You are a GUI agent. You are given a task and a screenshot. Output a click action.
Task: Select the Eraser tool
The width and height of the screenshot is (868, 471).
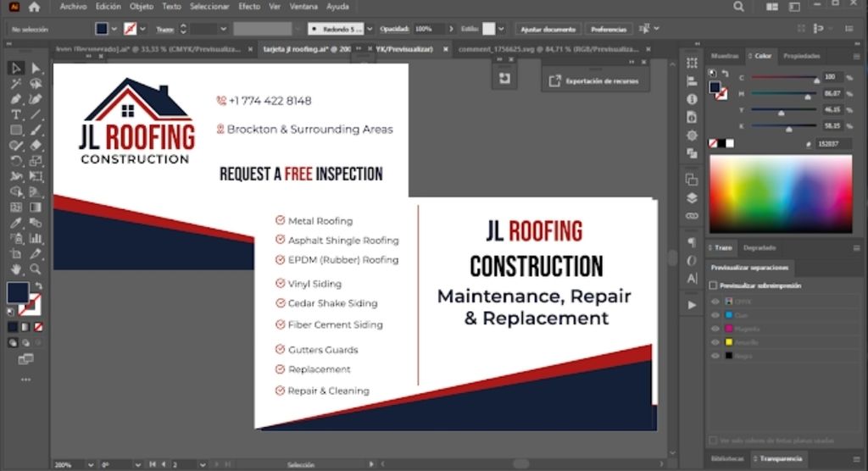[x=36, y=146]
